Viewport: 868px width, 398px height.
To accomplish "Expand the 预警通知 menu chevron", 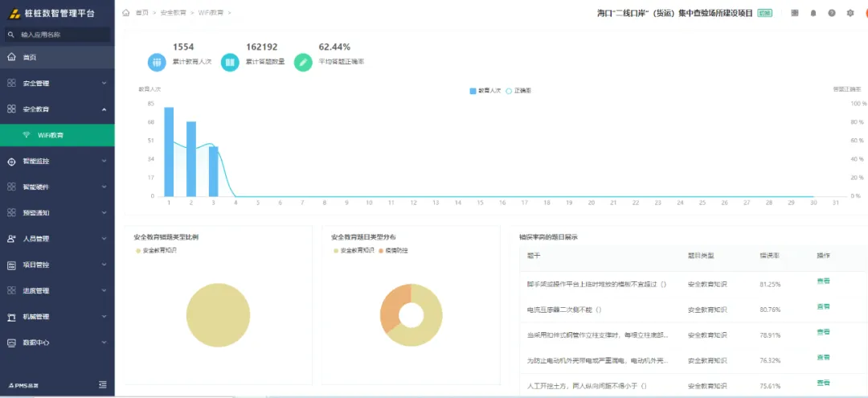I will (104, 212).
